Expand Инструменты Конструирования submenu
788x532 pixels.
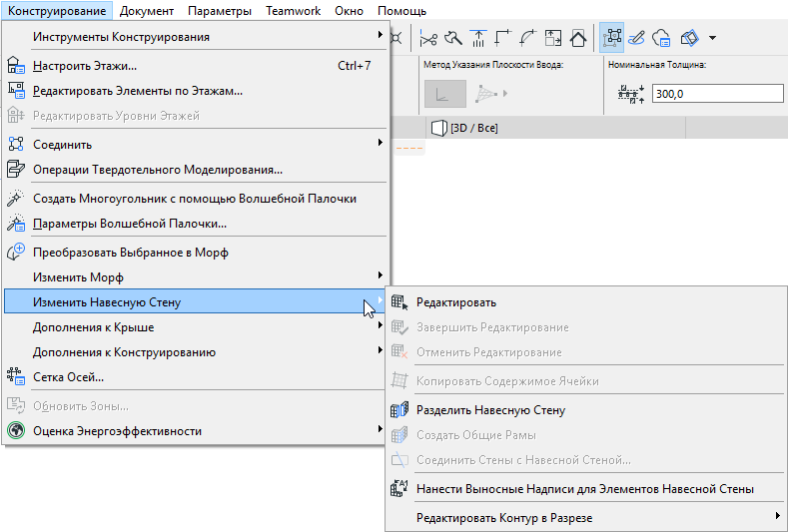[195, 37]
